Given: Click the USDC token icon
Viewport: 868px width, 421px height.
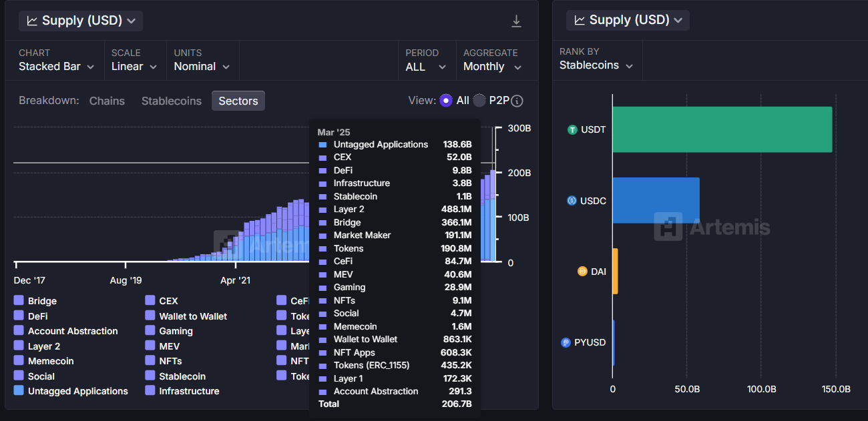Looking at the screenshot, I should 572,201.
